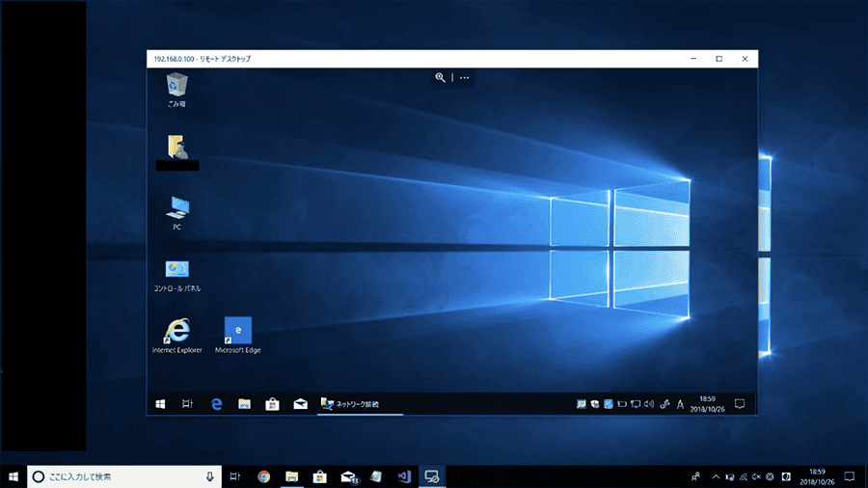Select the Recycle Bin icon on the remote desktop
868x488 pixels.
(176, 90)
